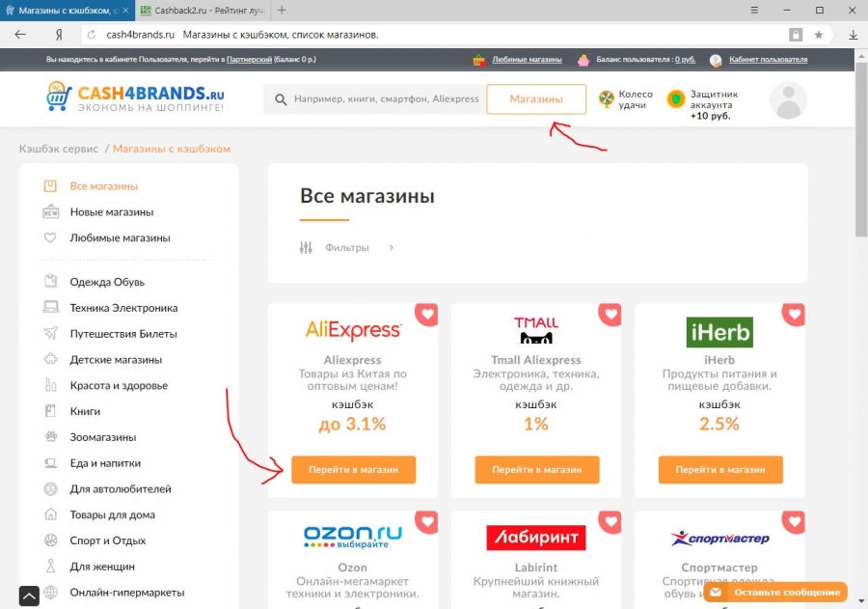Click the Книги book icon
This screenshot has width=868, height=609.
(x=50, y=410)
